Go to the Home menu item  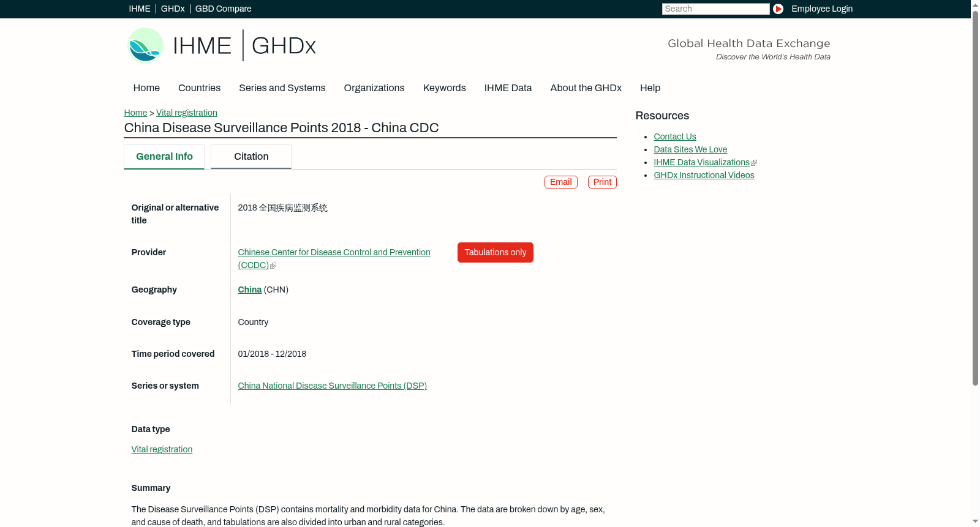tap(146, 88)
